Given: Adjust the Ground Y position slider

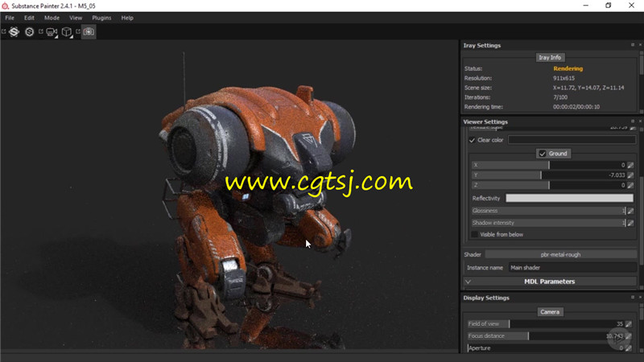Looking at the screenshot, I should (x=549, y=175).
